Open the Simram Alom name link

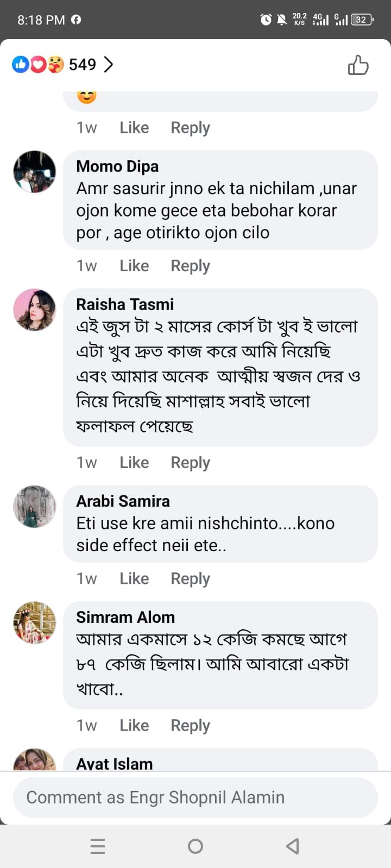[125, 617]
